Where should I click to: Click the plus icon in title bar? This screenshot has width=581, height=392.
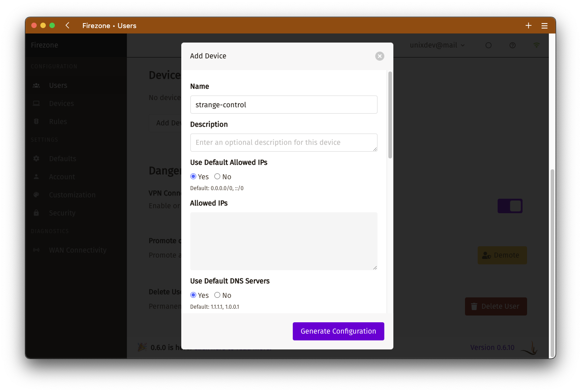528,26
